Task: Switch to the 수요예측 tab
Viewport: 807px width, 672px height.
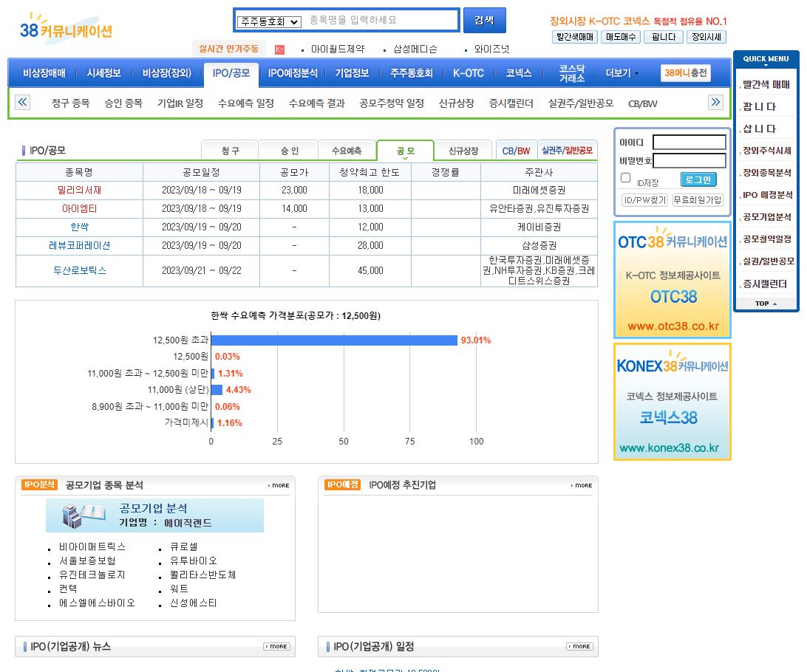Action: pos(347,151)
